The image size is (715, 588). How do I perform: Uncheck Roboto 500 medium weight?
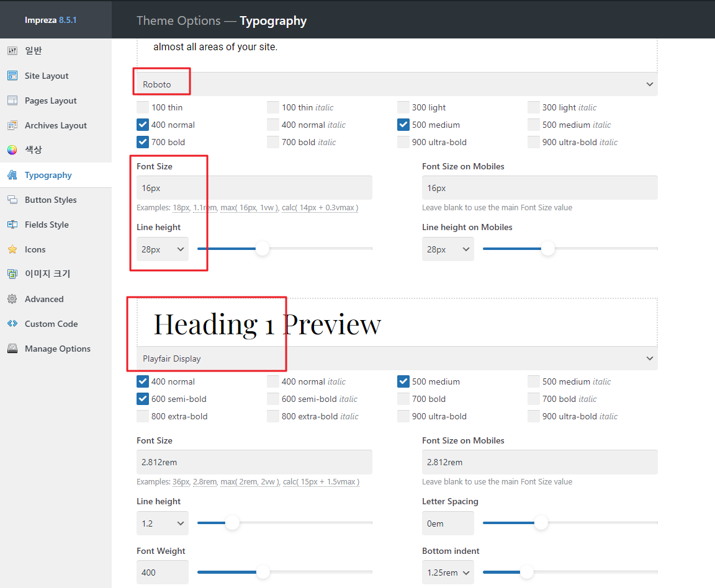click(403, 125)
